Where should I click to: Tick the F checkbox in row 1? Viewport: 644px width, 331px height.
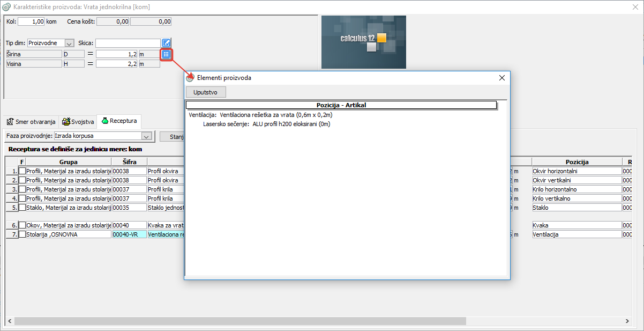(x=22, y=171)
